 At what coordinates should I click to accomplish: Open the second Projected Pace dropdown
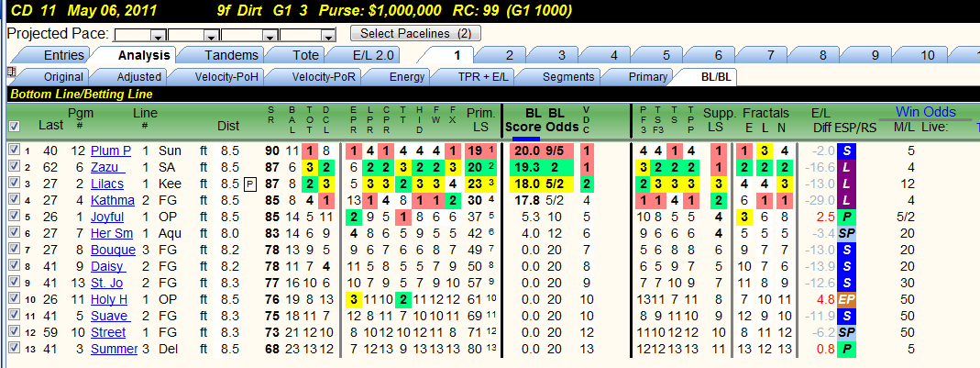point(213,35)
